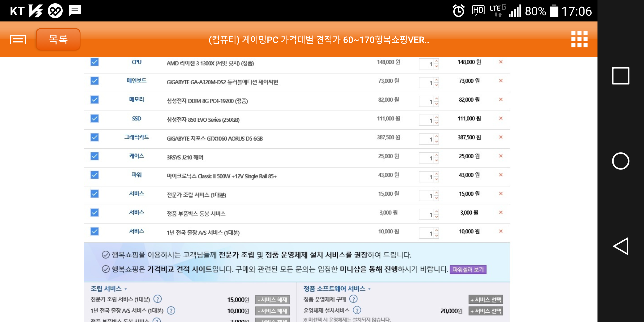Increase SSD quantity with up arrow

click(436, 117)
